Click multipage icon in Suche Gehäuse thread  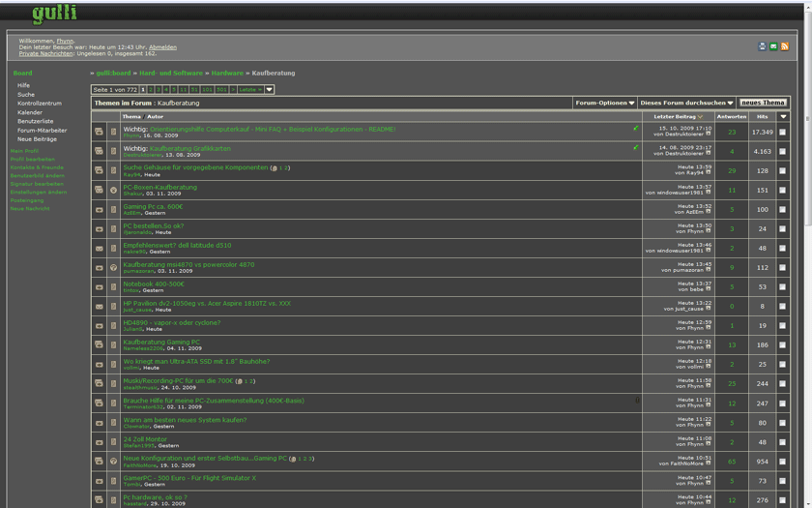(x=274, y=168)
